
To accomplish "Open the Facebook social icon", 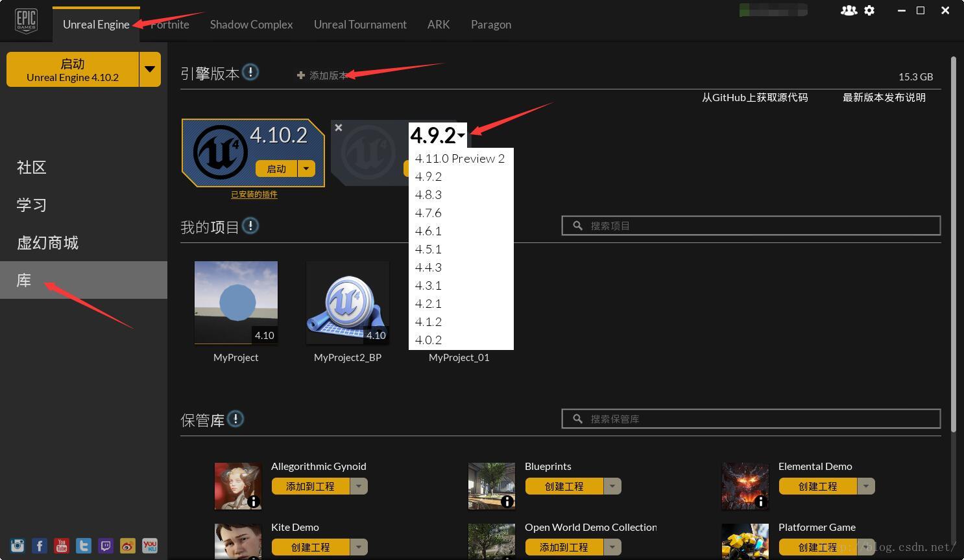I will (40, 546).
